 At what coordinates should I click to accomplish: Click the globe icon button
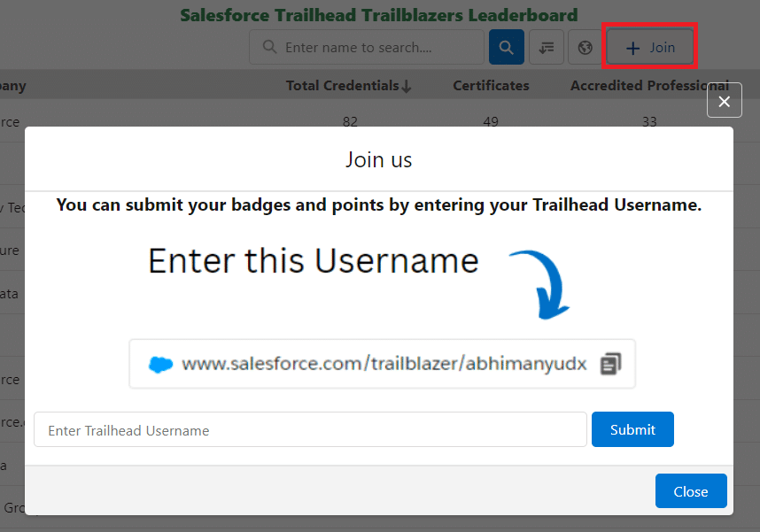585,47
